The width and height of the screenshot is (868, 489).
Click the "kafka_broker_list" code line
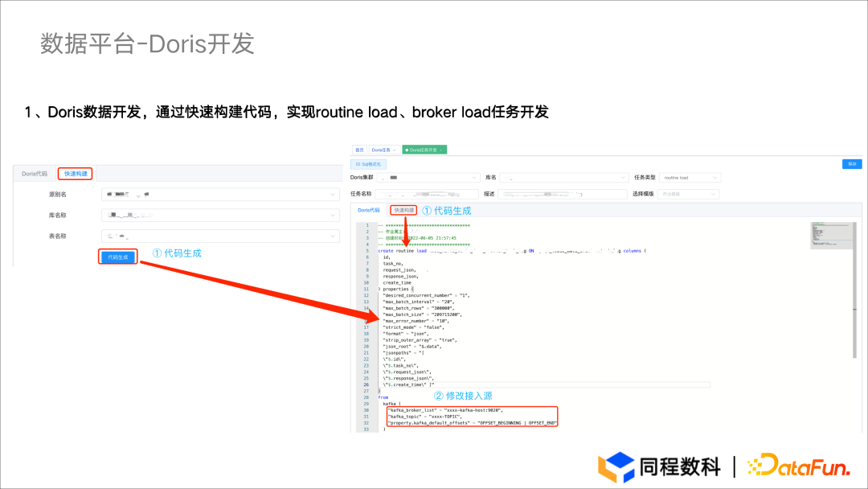point(445,410)
